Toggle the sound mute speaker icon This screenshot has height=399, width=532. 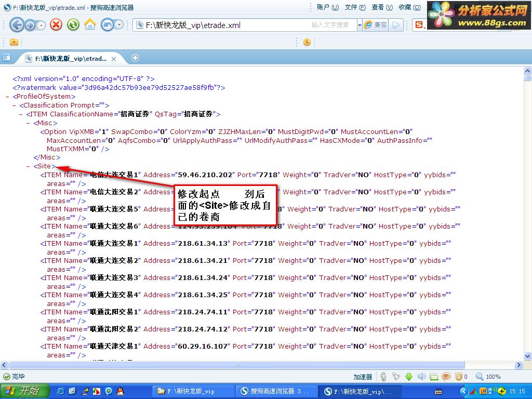click(x=421, y=377)
